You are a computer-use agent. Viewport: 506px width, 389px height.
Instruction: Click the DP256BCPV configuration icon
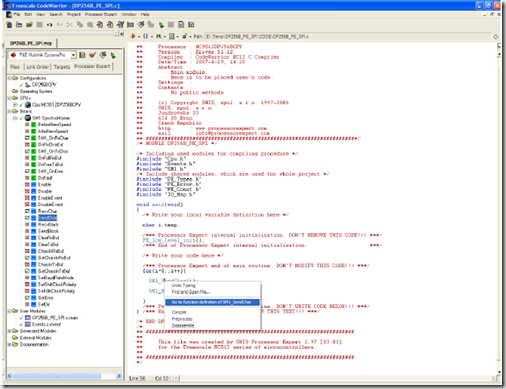click(x=28, y=85)
